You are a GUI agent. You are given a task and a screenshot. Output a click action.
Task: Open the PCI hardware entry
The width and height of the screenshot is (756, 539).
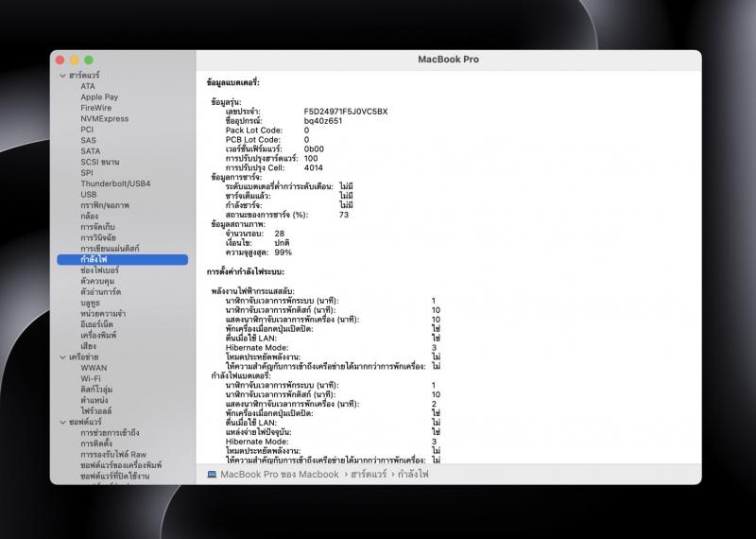pos(87,130)
